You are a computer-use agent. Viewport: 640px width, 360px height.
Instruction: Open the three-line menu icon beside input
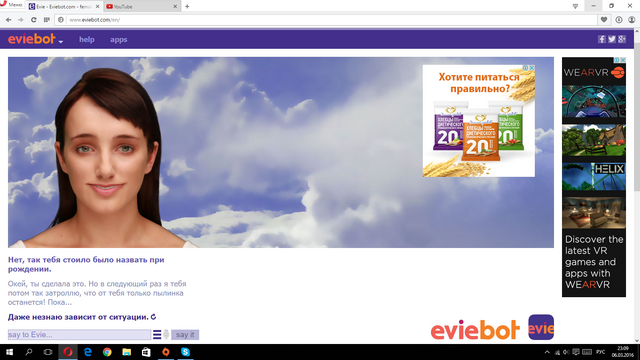point(157,335)
